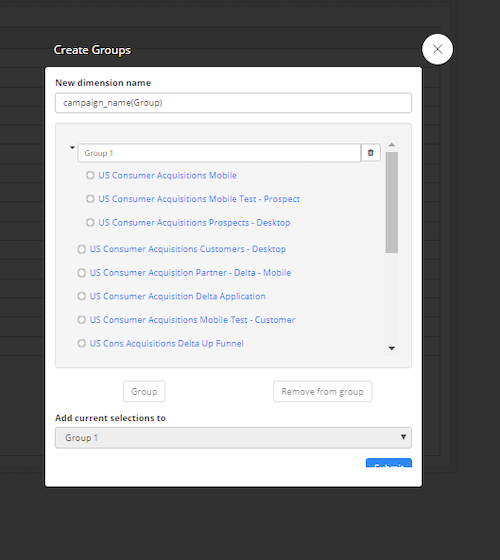Click the US Cons Acquisitions Delta Up Funnel label
Image resolution: width=500 pixels, height=560 pixels.
[x=166, y=344]
